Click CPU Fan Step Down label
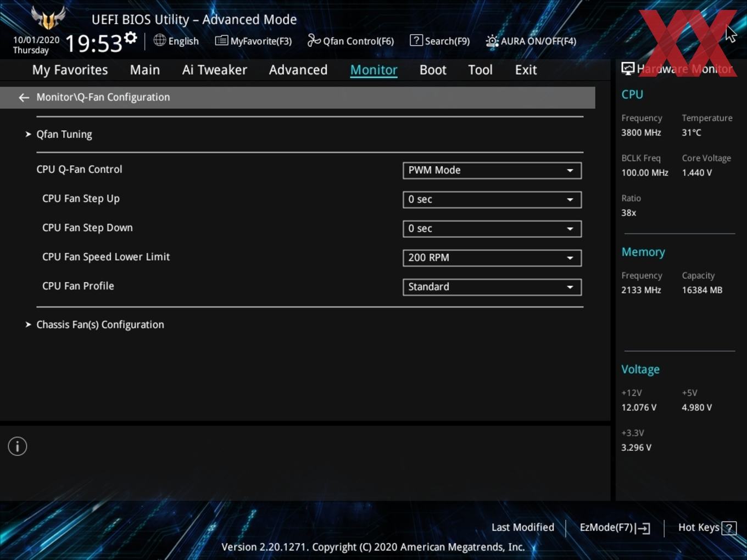 pyautogui.click(x=87, y=228)
